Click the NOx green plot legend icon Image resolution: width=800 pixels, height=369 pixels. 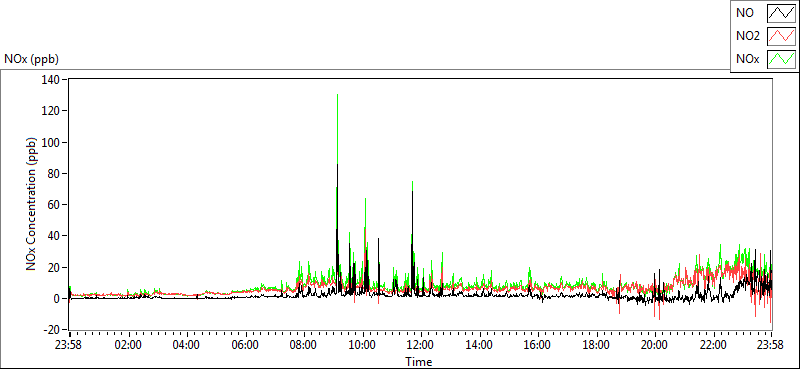point(781,59)
